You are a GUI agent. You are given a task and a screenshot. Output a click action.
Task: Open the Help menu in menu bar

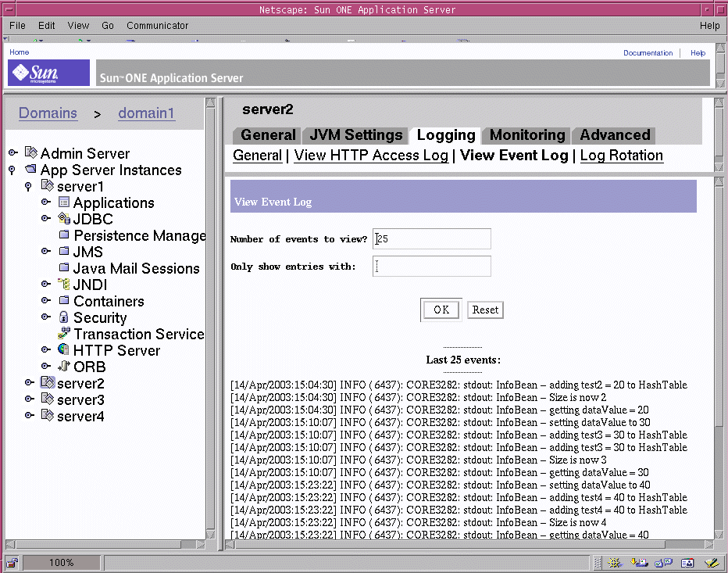[x=709, y=26]
